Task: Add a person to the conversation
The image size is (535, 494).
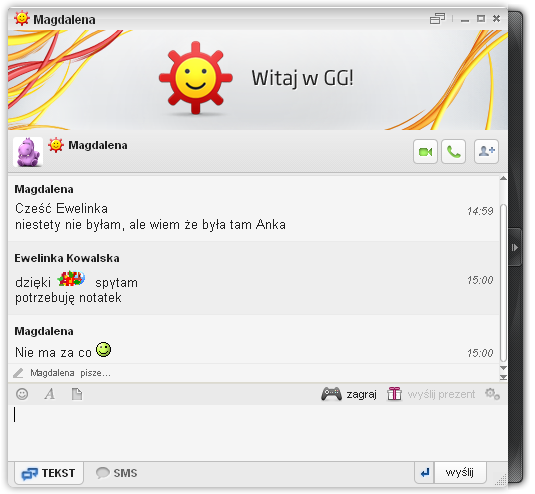Action: pos(486,152)
